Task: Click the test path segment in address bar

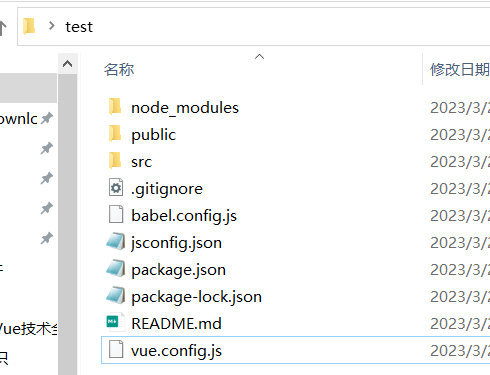Action: point(79,27)
